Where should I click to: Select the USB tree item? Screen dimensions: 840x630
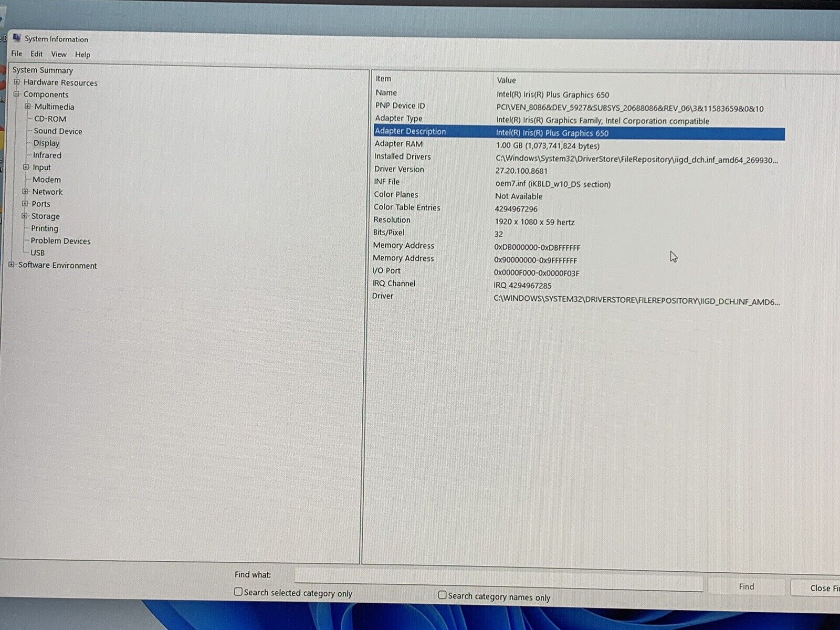point(38,253)
